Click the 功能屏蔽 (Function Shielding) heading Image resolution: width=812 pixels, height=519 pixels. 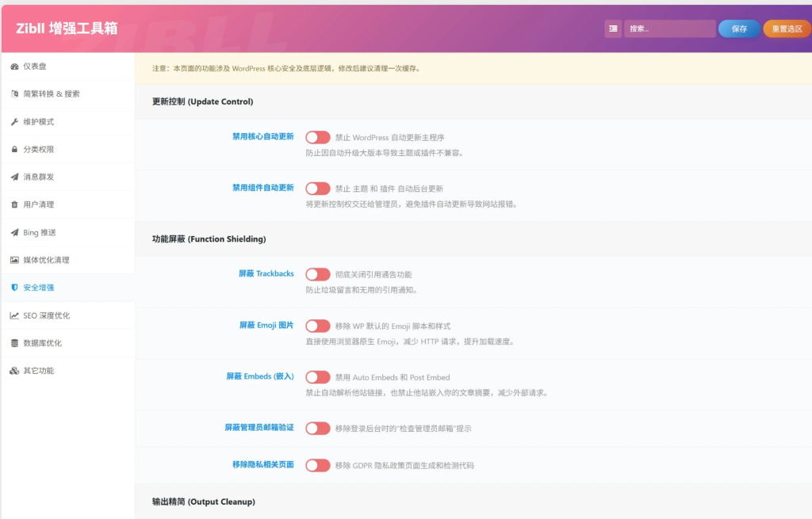point(209,239)
